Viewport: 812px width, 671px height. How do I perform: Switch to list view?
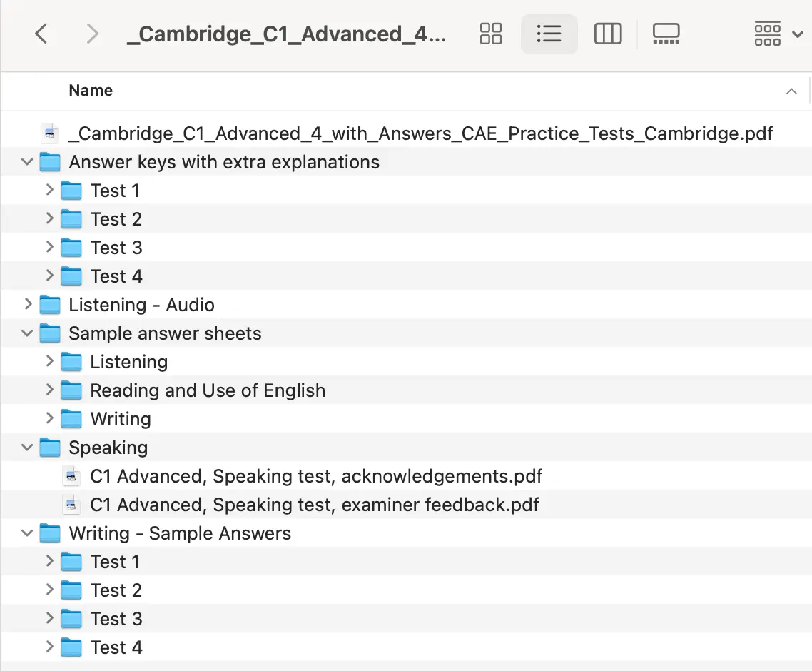point(549,34)
